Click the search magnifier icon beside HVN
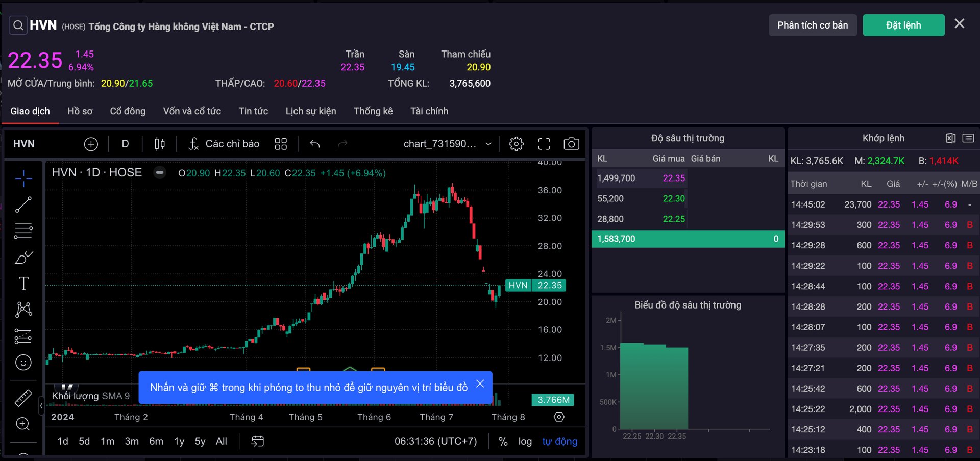 (18, 25)
